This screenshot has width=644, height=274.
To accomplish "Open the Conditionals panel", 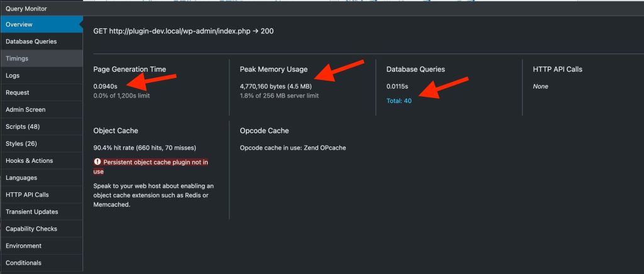I will coord(24,263).
